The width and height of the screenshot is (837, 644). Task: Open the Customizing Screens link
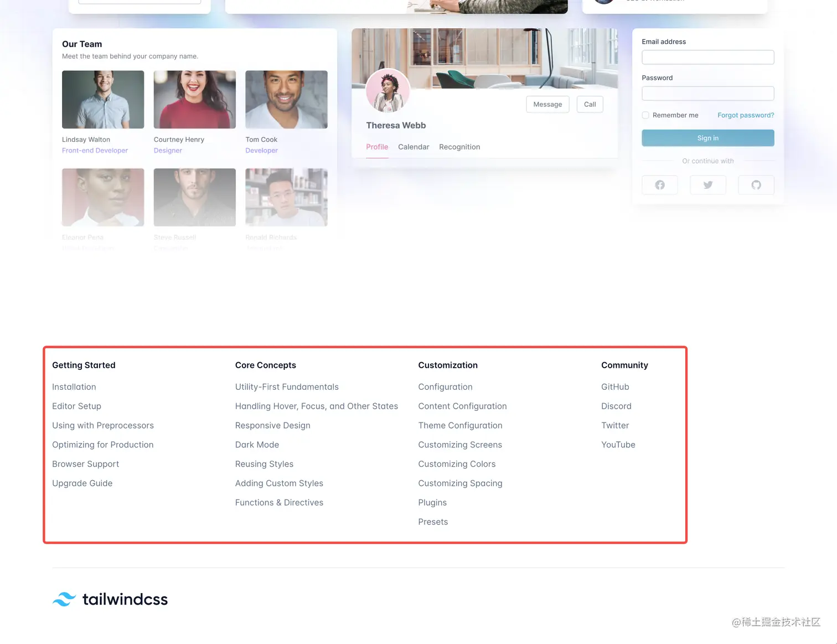[x=460, y=445]
